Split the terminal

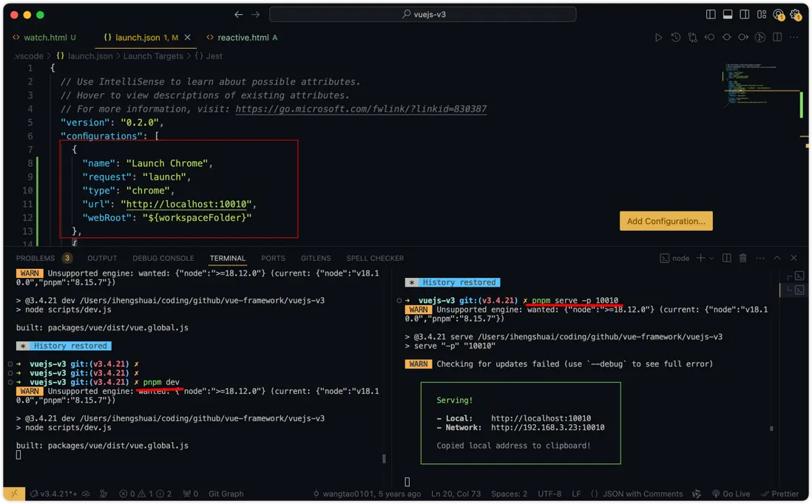[726, 258]
